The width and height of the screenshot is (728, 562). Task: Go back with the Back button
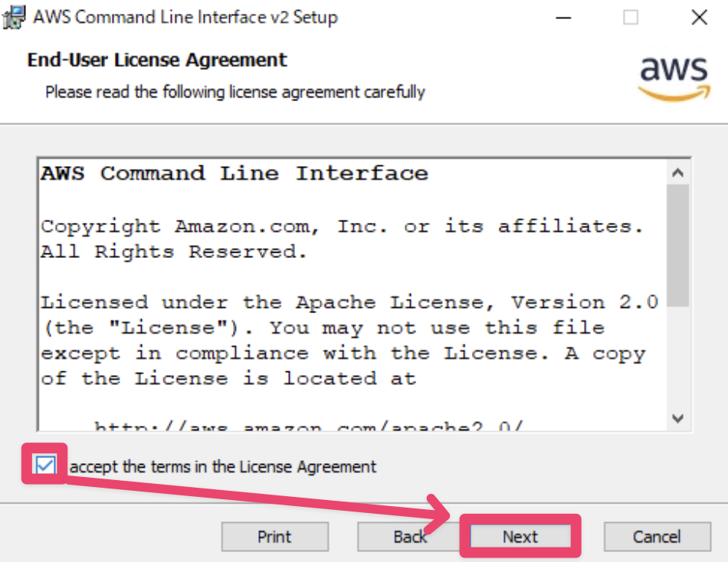tap(410, 537)
